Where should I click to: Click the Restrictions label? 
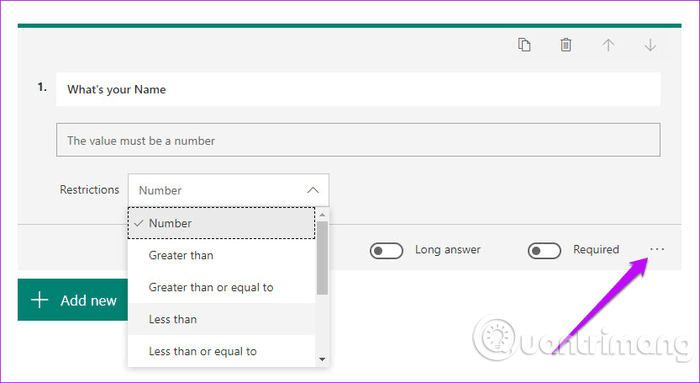tap(89, 190)
